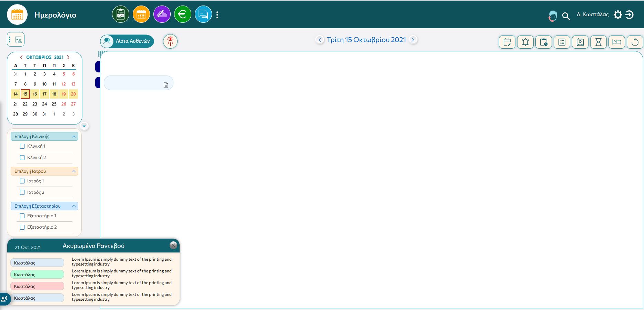644x310 pixels.
Task: Collapse the Επιλογή Κλινικής section
Action: pyautogui.click(x=74, y=137)
